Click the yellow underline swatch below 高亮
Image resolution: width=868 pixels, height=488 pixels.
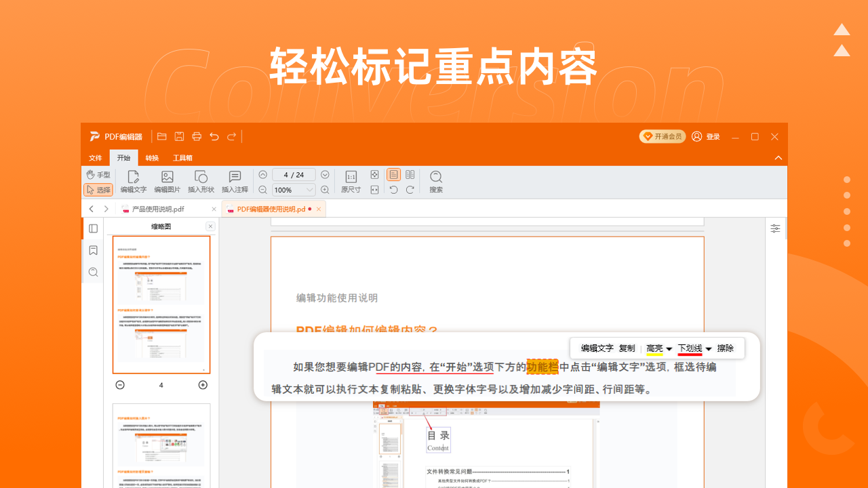pyautogui.click(x=653, y=353)
